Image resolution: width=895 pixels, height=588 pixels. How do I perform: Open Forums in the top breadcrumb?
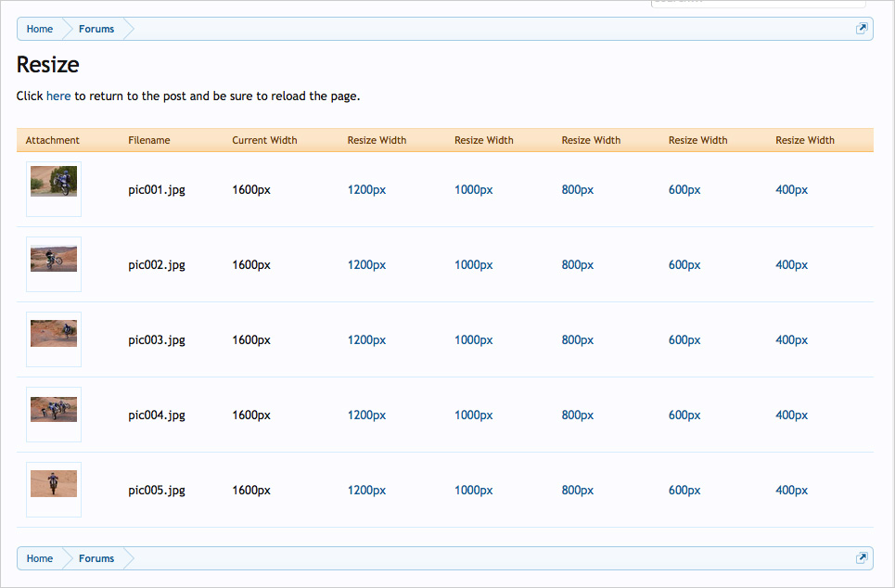[x=96, y=29]
